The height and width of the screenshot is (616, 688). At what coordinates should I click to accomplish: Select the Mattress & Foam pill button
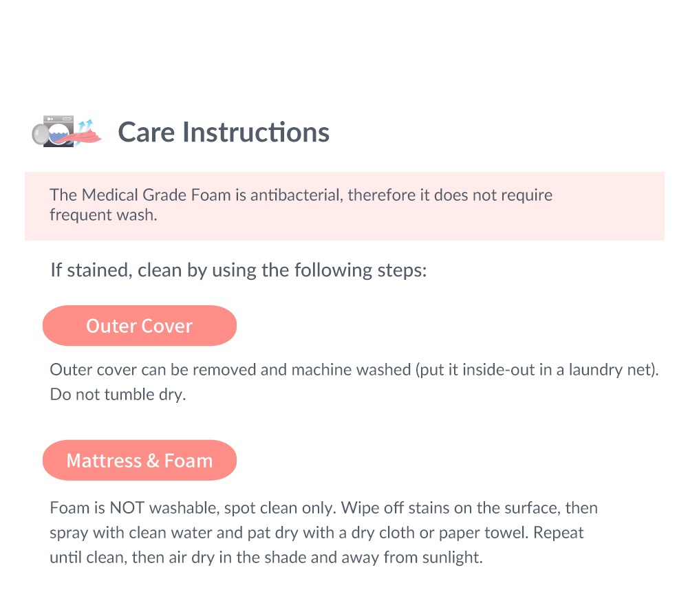tap(140, 461)
